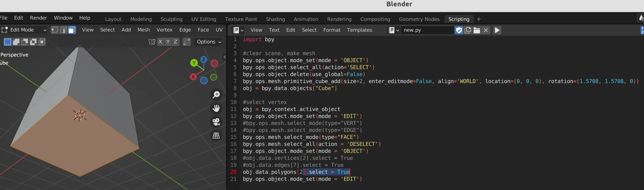Click the zoom magnifier icon in viewport

coord(216,95)
